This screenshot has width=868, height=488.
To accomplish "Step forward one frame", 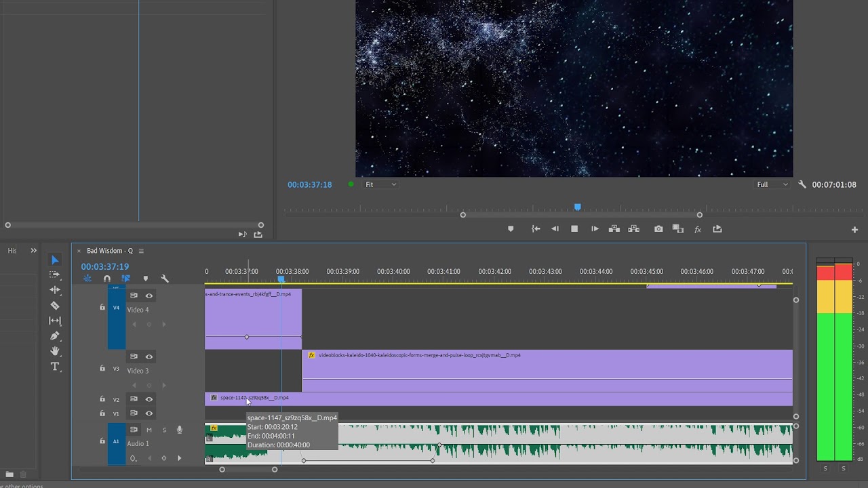I will pyautogui.click(x=595, y=229).
